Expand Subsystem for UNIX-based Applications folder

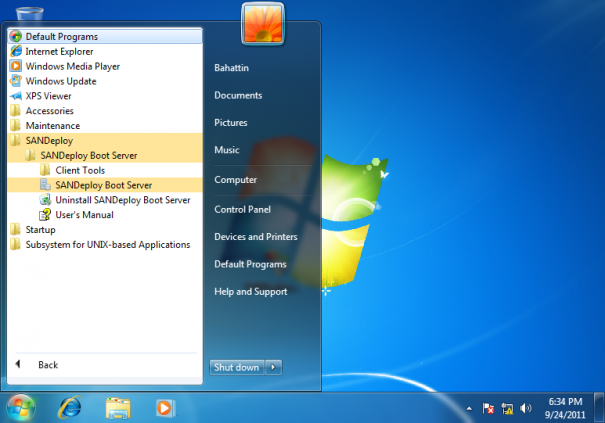[105, 244]
